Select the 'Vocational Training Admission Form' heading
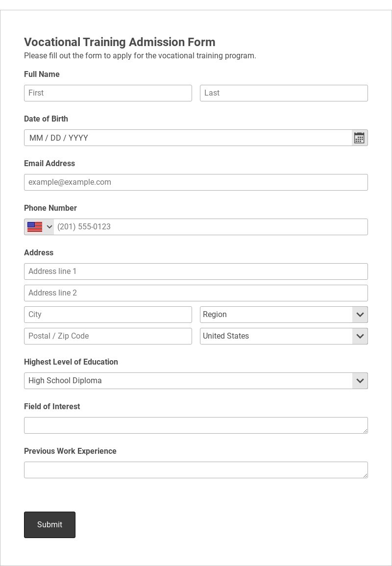 120,42
